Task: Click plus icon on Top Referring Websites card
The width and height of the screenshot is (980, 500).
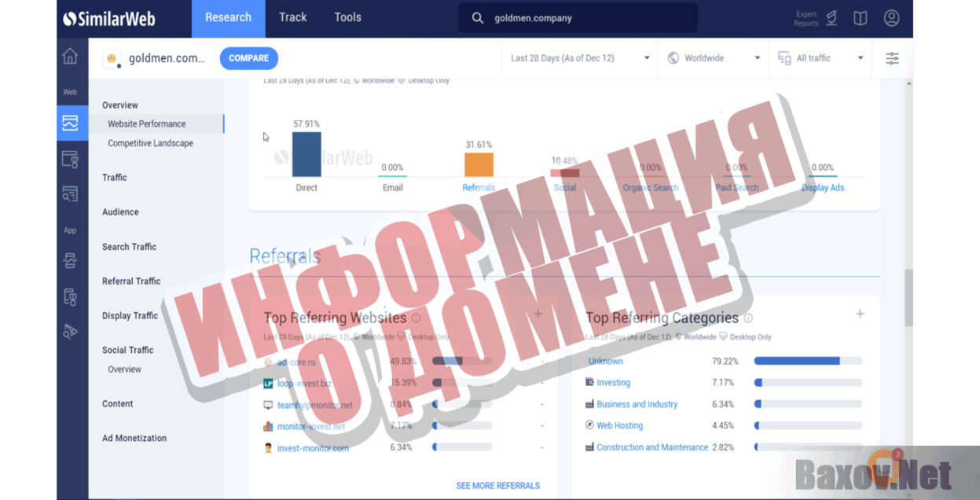Action: (x=538, y=314)
